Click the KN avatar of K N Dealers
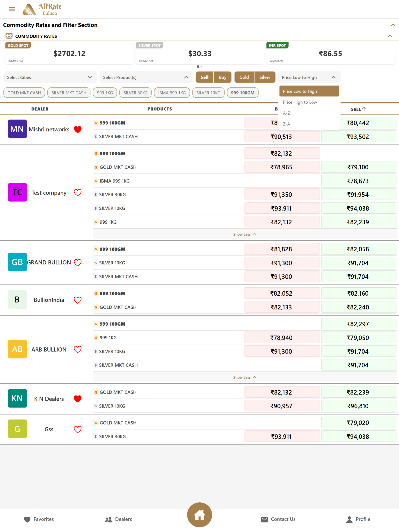This screenshot has width=399, height=532. [x=17, y=398]
